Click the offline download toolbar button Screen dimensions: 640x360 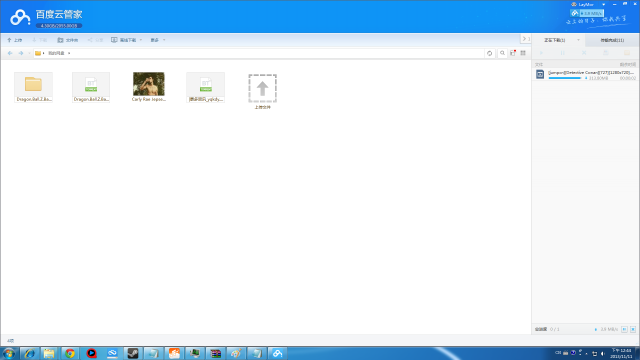coord(124,40)
